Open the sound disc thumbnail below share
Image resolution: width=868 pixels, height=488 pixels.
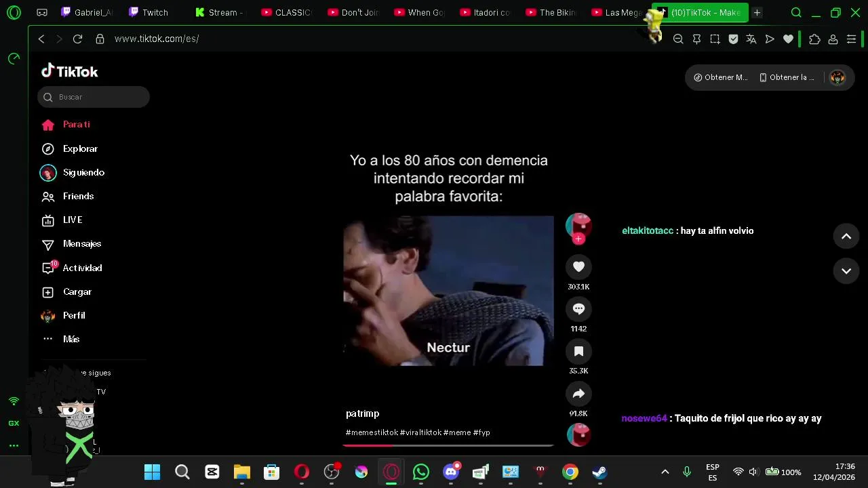click(x=578, y=434)
